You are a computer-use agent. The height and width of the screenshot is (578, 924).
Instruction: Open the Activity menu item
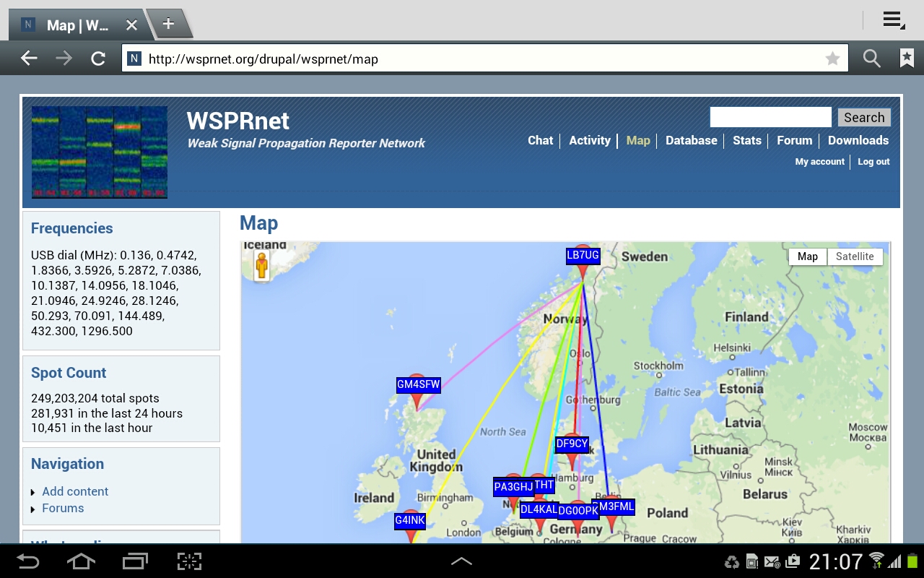590,140
